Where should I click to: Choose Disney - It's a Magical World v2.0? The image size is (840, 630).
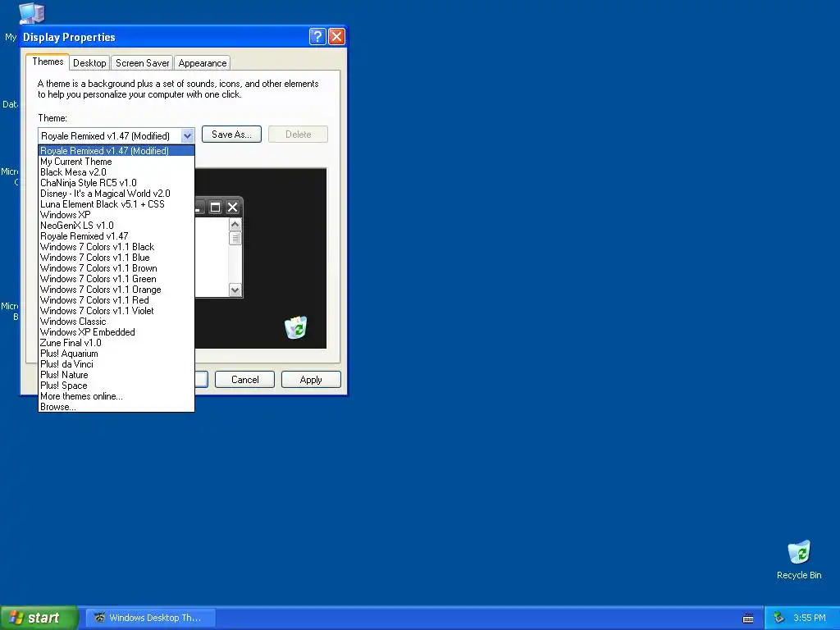pos(116,194)
